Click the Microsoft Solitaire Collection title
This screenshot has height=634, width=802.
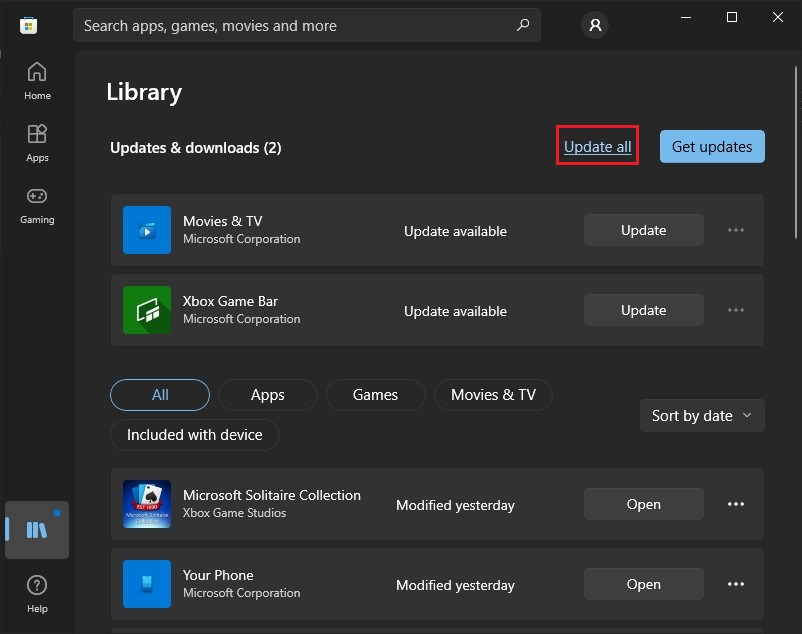(272, 495)
